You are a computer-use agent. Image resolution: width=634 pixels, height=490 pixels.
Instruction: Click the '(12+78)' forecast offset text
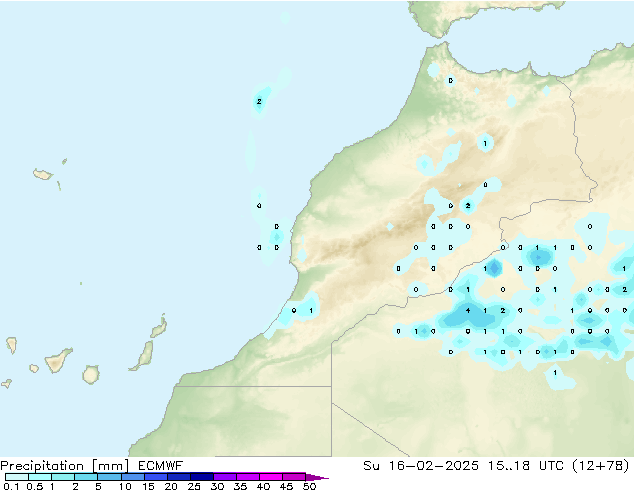(x=600, y=466)
